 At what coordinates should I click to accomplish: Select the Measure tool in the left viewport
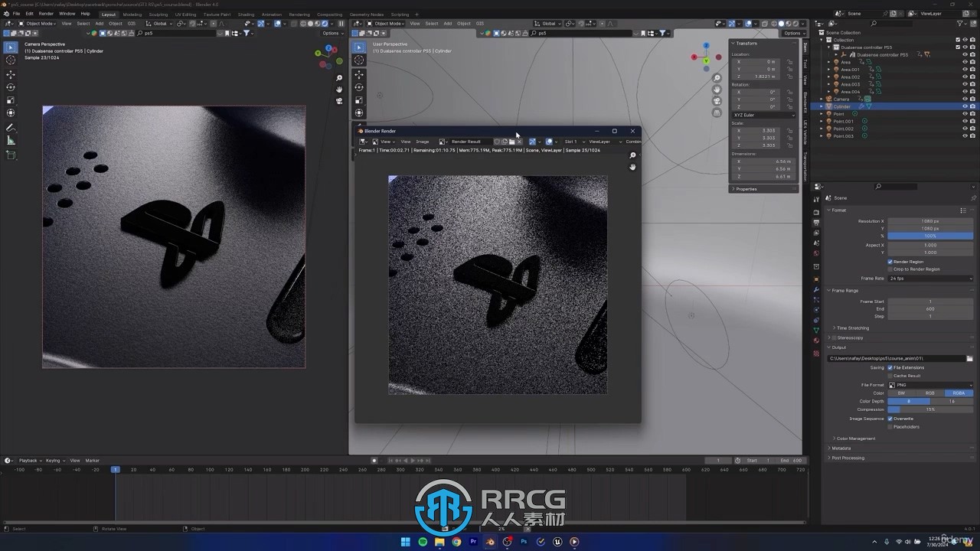(11, 141)
